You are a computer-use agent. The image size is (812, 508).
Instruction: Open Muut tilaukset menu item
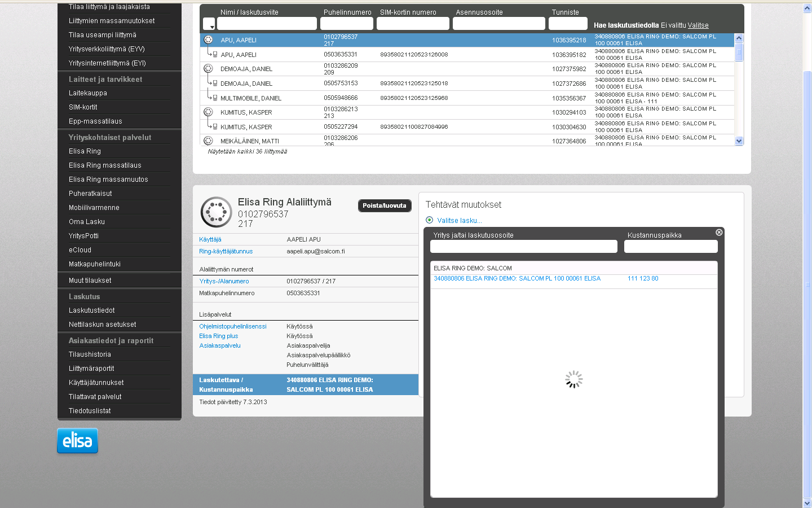pos(90,281)
